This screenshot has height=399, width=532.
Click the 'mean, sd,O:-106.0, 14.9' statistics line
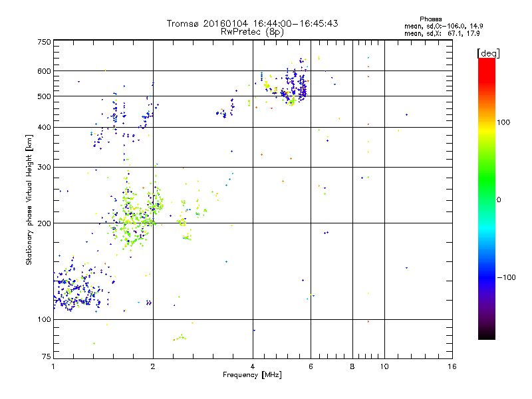click(444, 26)
